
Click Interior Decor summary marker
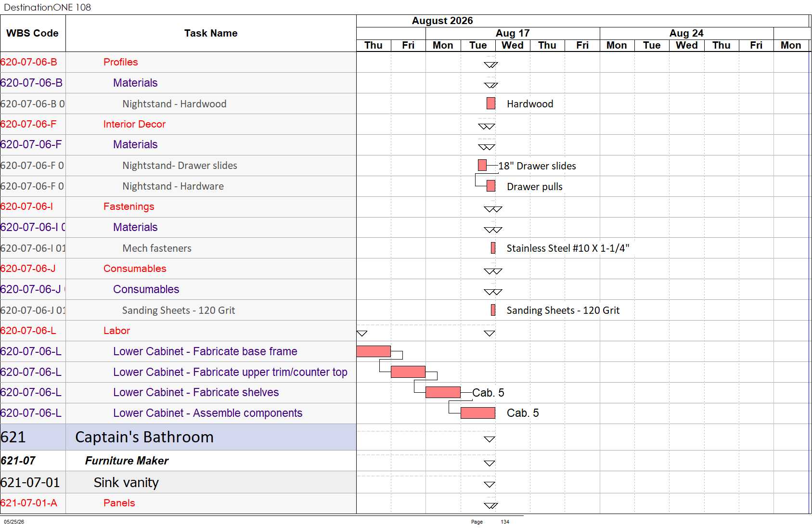[x=487, y=127]
